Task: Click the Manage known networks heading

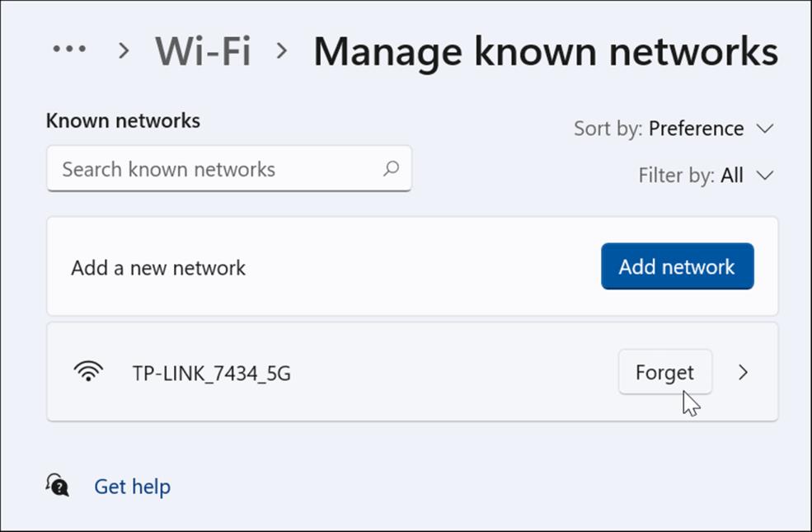Action: pos(546,51)
